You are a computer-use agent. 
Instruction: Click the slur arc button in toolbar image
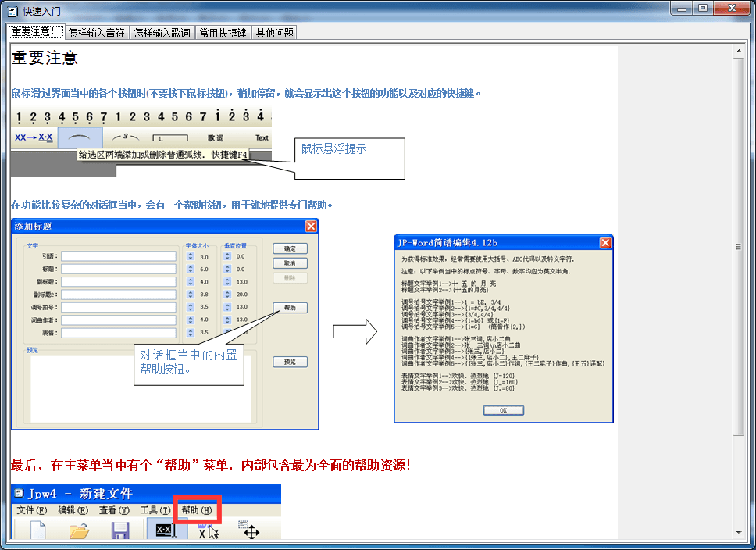coord(80,137)
